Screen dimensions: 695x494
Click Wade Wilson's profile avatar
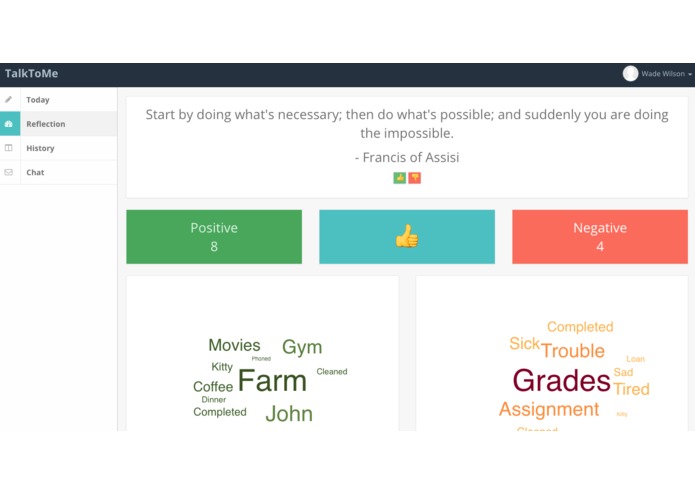click(x=630, y=74)
